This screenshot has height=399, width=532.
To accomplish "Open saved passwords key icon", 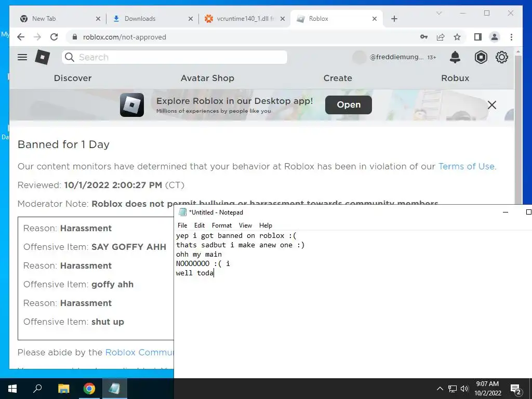I will click(x=424, y=37).
